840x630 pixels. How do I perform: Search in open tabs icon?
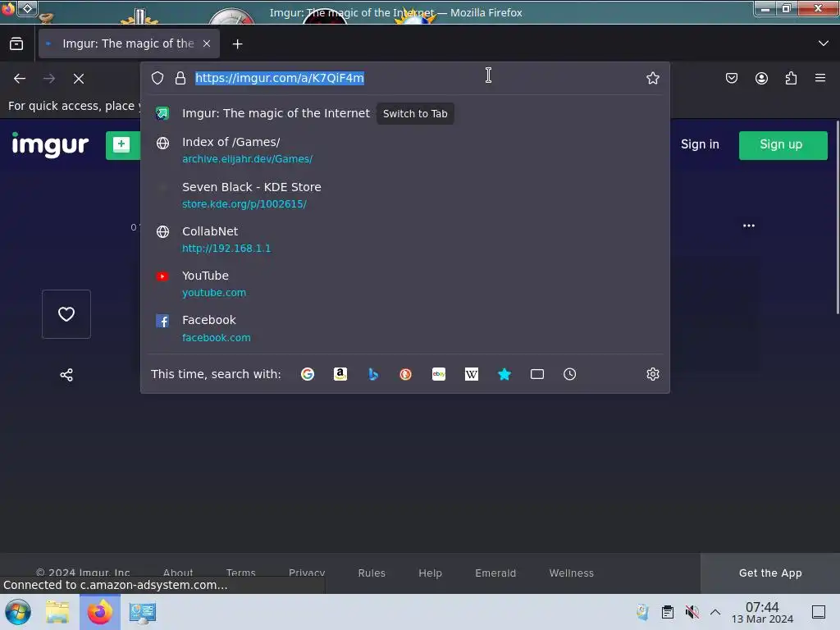click(537, 374)
